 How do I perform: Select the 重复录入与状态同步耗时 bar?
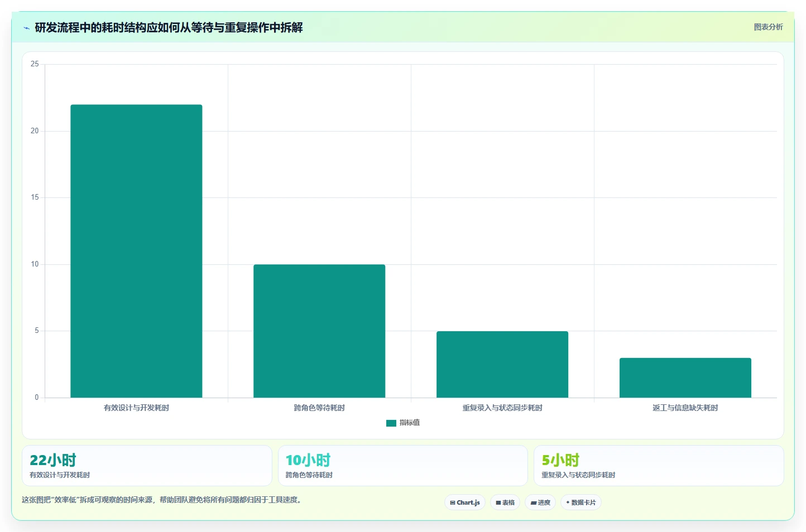502,364
